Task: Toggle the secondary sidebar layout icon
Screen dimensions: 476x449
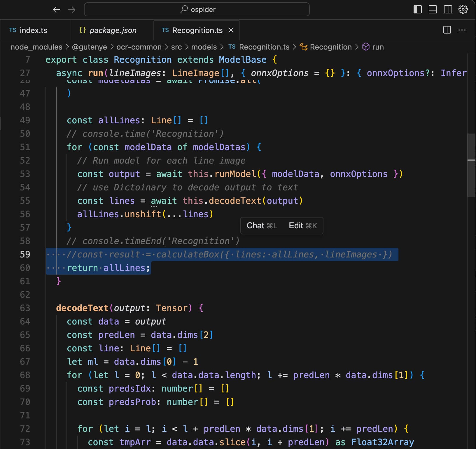Action: 448,10
